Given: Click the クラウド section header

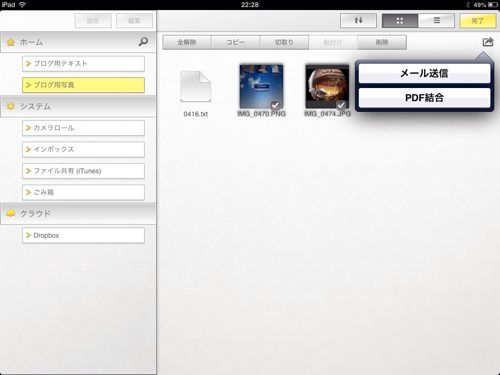Looking at the screenshot, I should click(78, 214).
